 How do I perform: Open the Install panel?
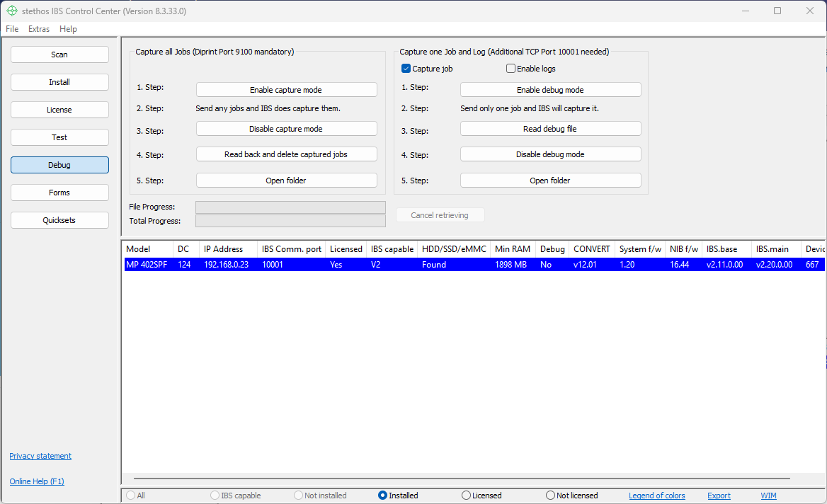tap(59, 81)
